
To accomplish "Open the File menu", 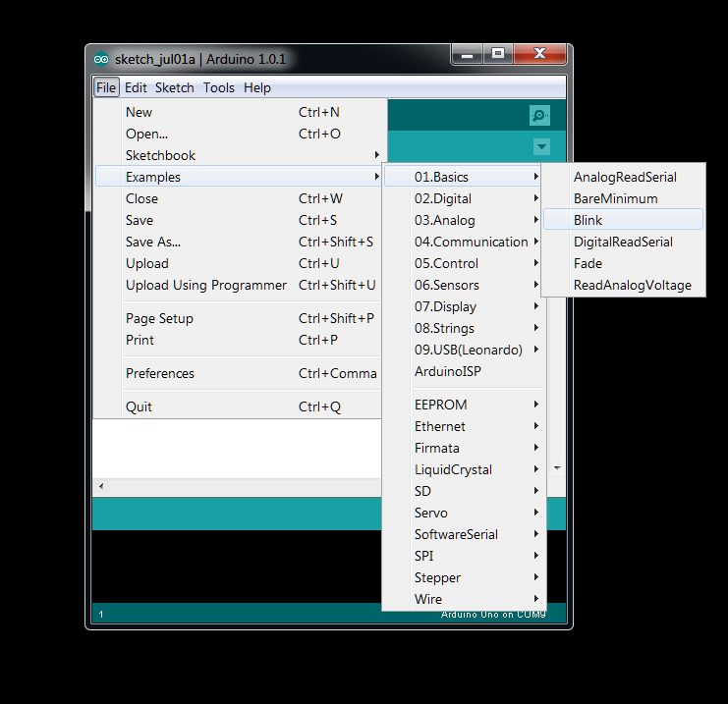I will [106, 87].
